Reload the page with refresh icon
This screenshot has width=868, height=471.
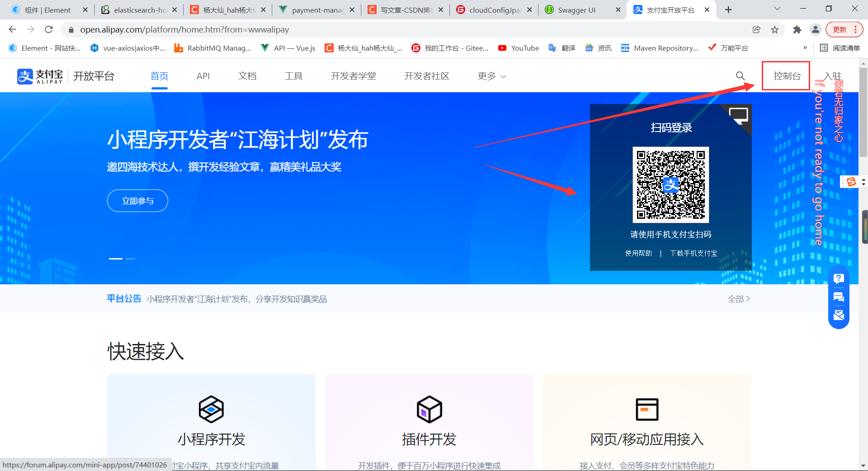point(49,29)
